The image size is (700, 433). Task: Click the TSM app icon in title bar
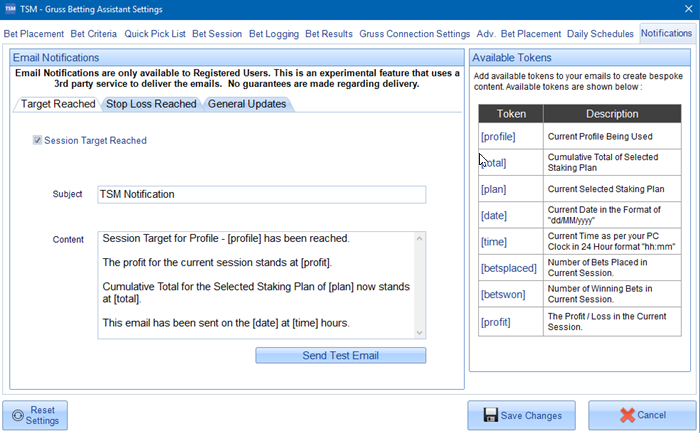(x=11, y=10)
